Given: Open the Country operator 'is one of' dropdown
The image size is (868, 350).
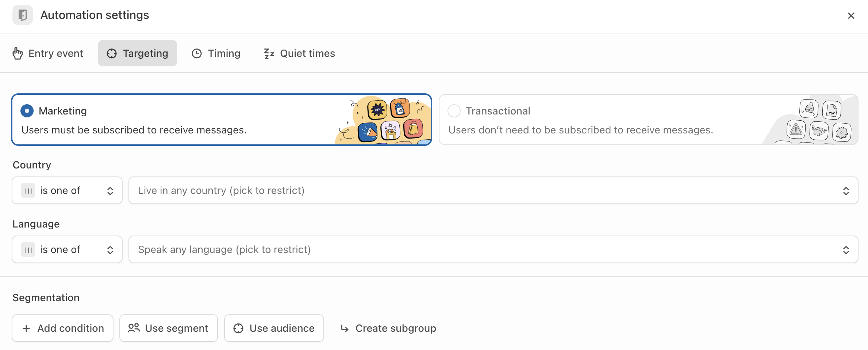Looking at the screenshot, I should coord(67,191).
